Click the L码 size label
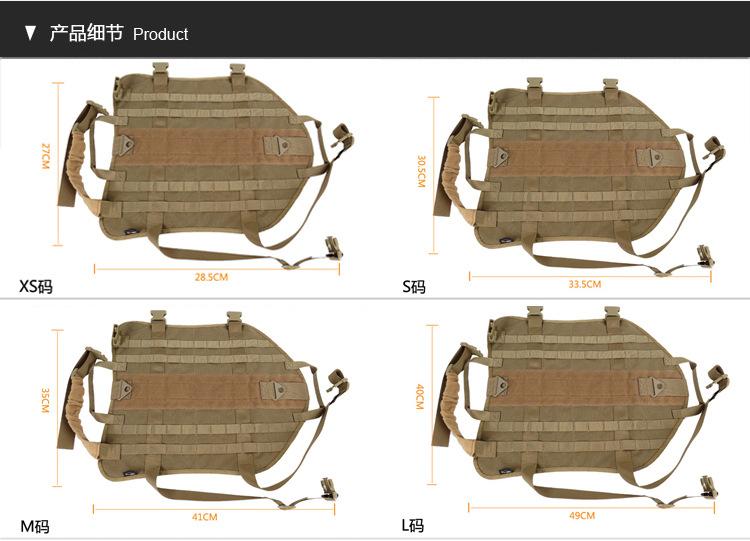This screenshot has height=541, width=750. [x=413, y=526]
